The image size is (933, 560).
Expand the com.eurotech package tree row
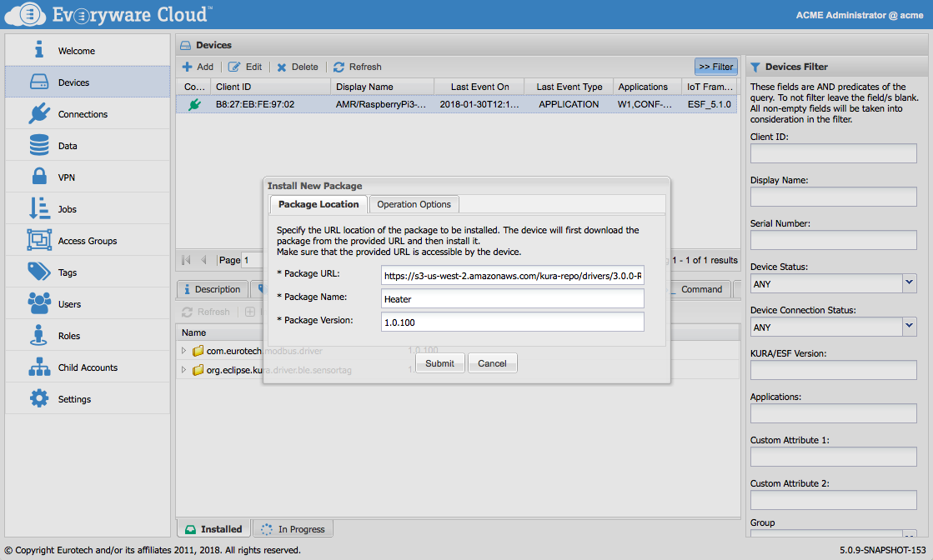[184, 351]
